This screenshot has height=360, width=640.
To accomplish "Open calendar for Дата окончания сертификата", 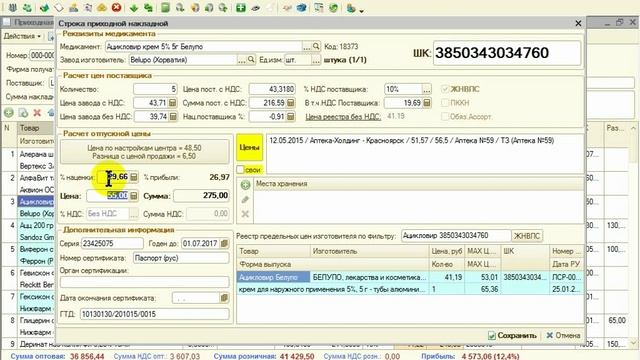I will pyautogui.click(x=224, y=298).
